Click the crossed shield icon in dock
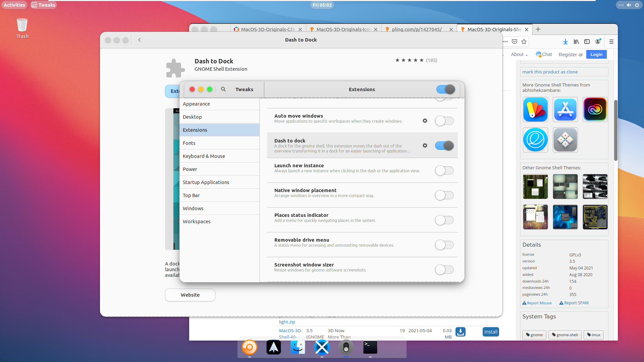The image size is (644, 362). click(322, 348)
